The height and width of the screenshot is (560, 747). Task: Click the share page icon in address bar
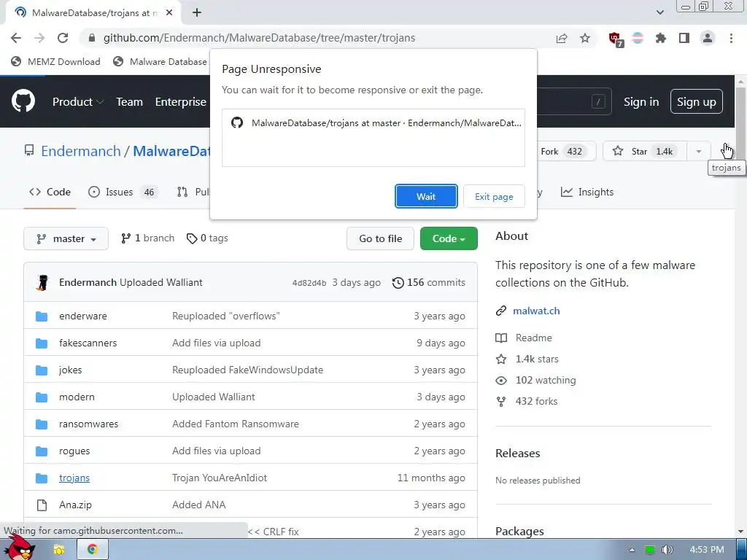point(562,38)
